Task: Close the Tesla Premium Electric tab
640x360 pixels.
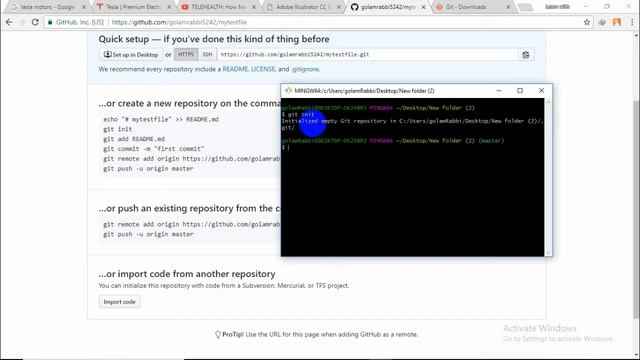Action: (x=169, y=7)
